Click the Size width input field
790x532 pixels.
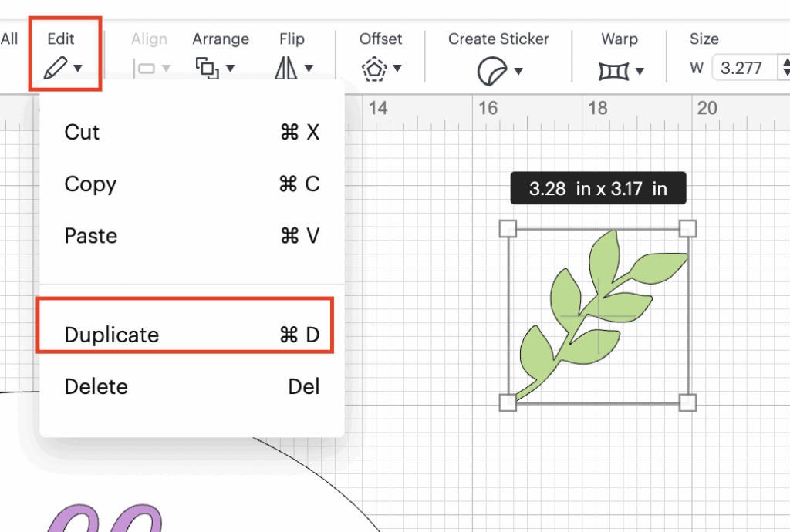point(744,69)
